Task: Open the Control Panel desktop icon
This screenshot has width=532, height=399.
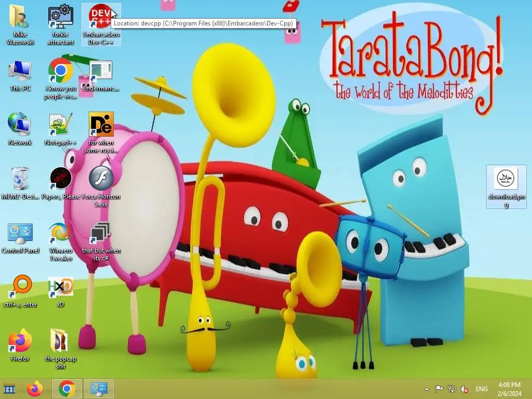Action: [x=20, y=237]
